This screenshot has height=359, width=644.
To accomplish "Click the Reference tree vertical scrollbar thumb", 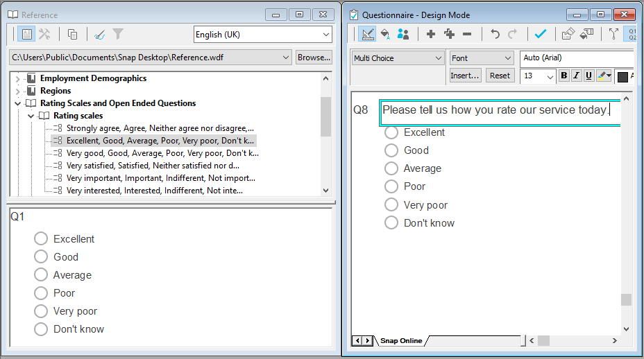I will point(325,116).
